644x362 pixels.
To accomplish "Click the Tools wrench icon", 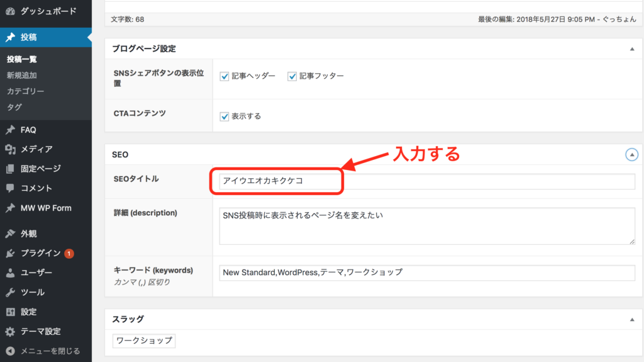I will pos(10,292).
